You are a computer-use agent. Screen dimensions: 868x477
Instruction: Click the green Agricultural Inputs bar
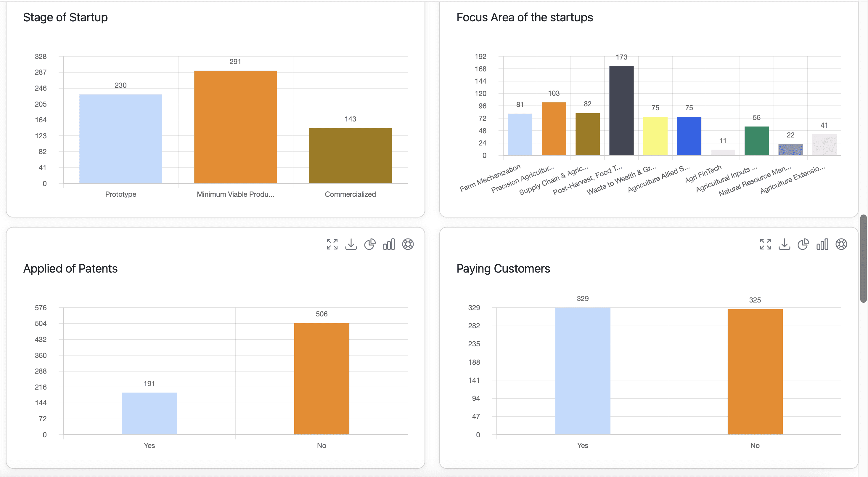tap(756, 141)
